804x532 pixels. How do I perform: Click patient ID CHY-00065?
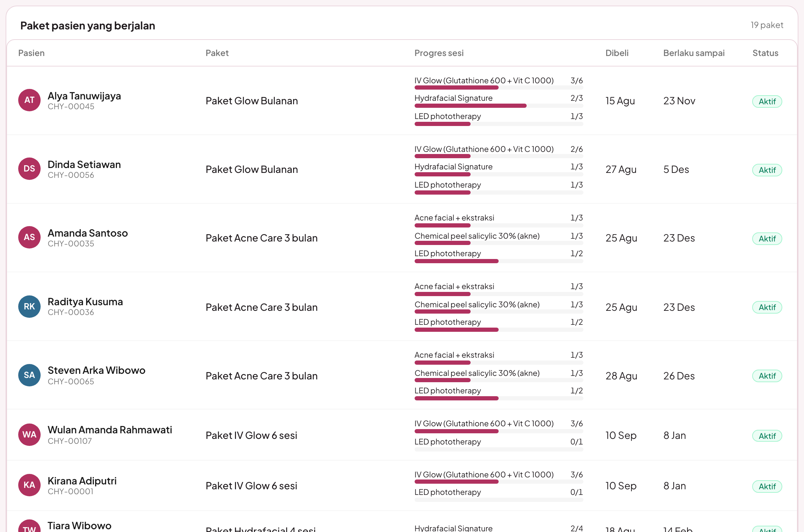(71, 381)
